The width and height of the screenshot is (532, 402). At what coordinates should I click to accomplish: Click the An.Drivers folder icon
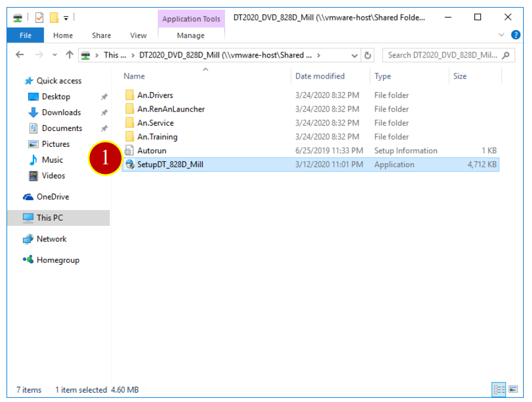[129, 95]
